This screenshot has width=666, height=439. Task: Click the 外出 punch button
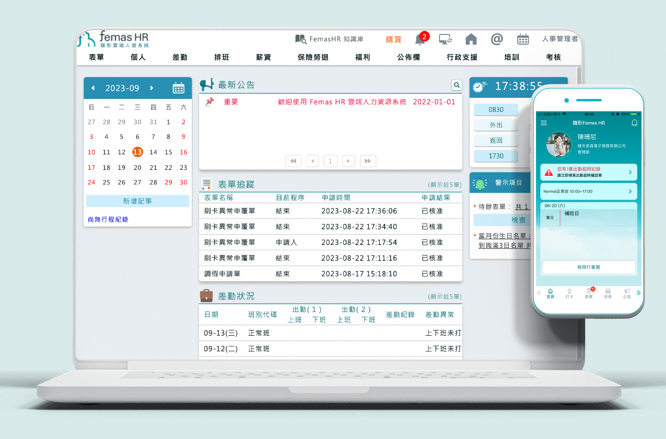(x=496, y=125)
